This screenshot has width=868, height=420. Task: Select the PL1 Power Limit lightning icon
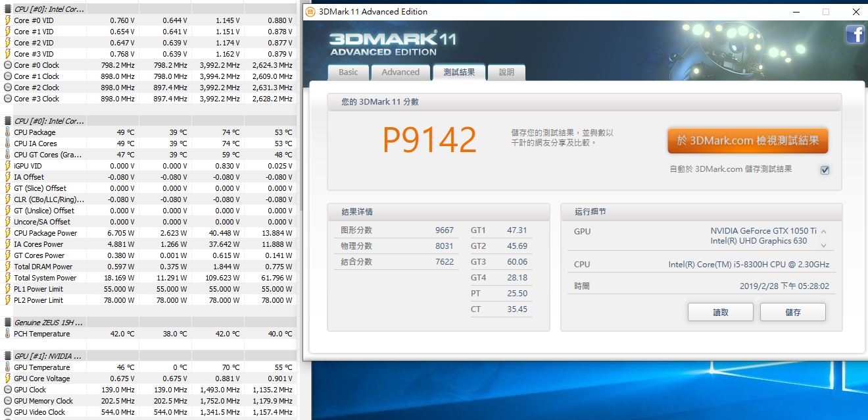[7, 289]
